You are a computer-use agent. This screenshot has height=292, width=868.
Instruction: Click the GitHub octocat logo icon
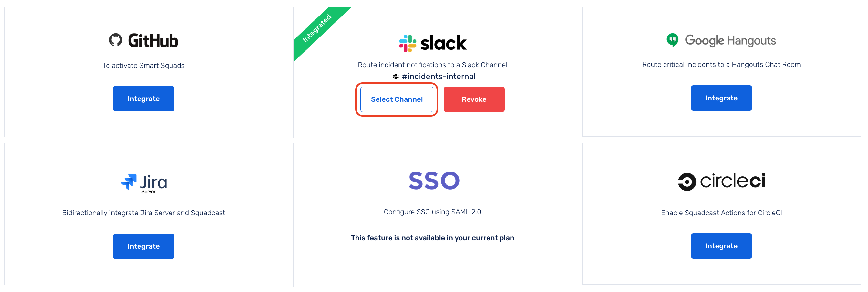click(x=116, y=40)
